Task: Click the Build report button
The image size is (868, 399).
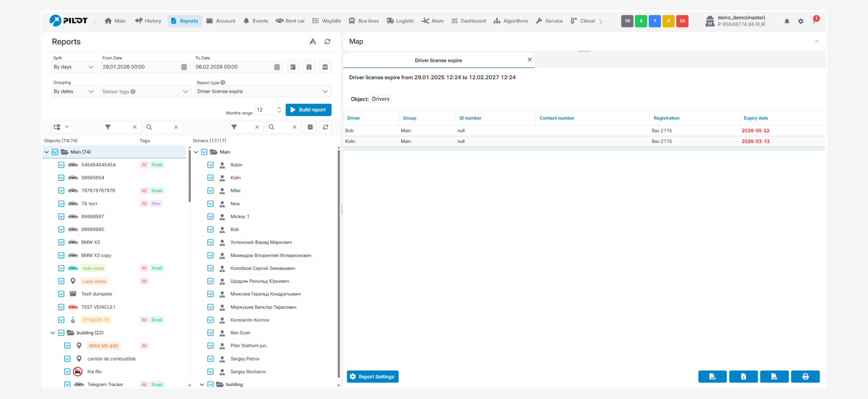Action: (x=308, y=110)
